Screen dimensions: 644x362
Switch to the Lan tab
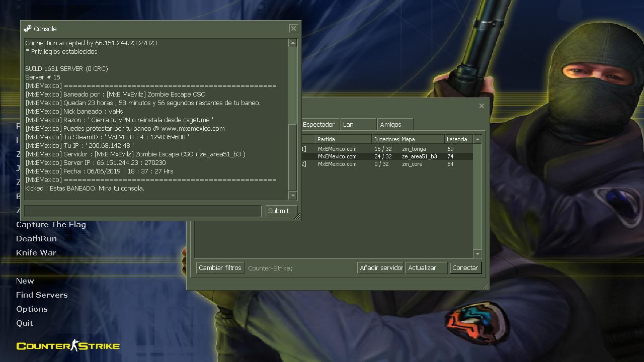coord(358,124)
